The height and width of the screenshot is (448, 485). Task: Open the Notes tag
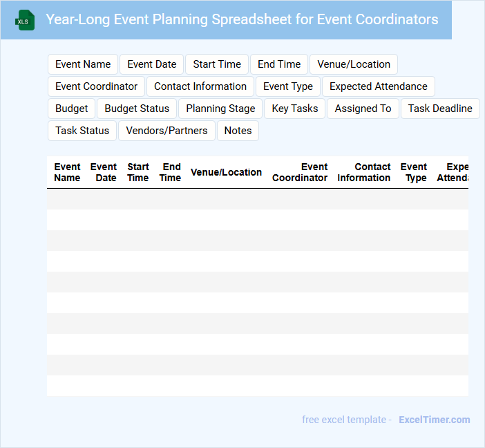[x=238, y=131]
